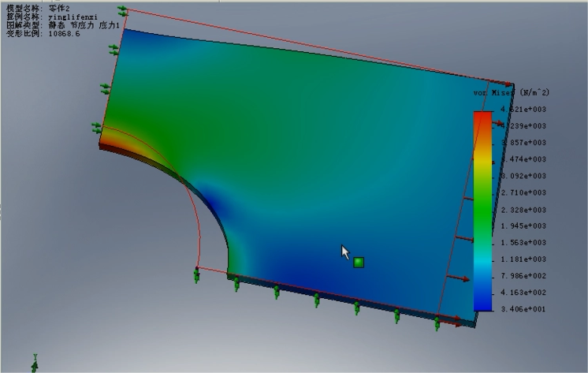Click the von Mises (N/m^2) legend title
Screen dimensions: 588x373
[511, 93]
